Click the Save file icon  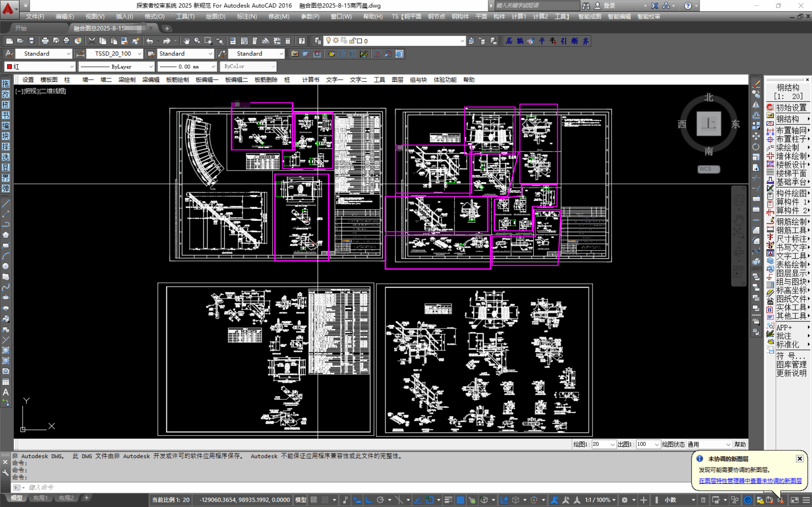(x=31, y=41)
